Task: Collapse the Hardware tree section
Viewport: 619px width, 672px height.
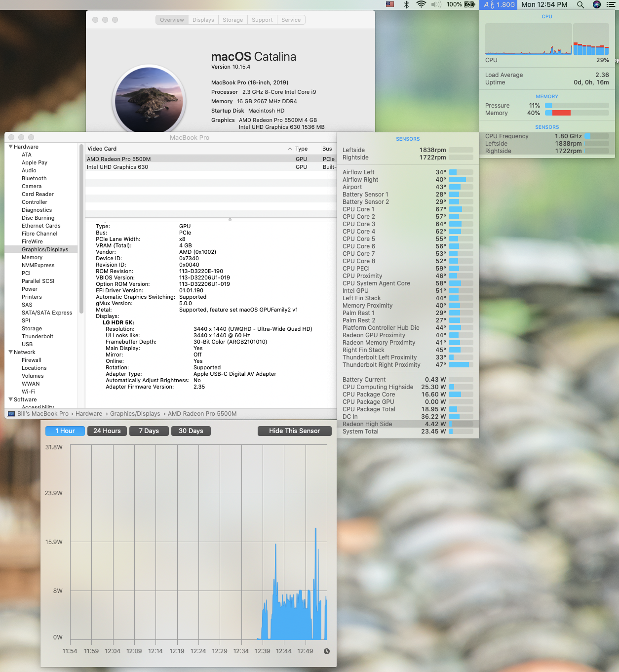Action: (x=10, y=147)
